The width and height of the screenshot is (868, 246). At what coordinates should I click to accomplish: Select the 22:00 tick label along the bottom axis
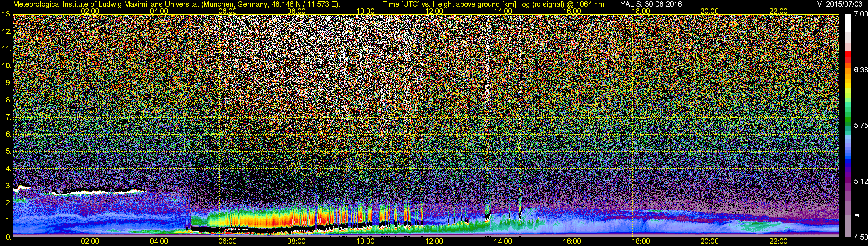tap(778, 241)
